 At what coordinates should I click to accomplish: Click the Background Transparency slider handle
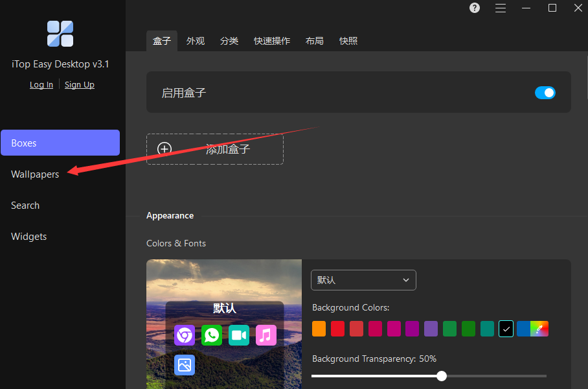pyautogui.click(x=442, y=375)
